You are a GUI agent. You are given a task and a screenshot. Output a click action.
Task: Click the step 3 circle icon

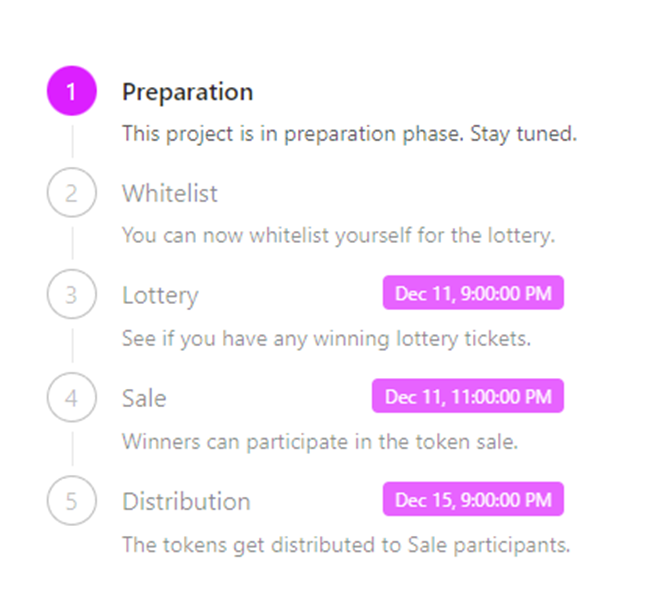tap(72, 294)
